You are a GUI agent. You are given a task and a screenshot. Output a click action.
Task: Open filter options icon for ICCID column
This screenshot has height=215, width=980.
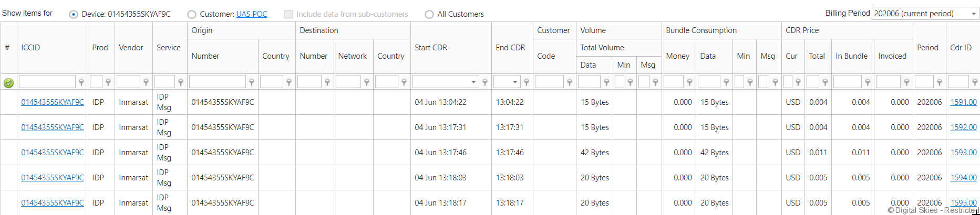pyautogui.click(x=81, y=82)
